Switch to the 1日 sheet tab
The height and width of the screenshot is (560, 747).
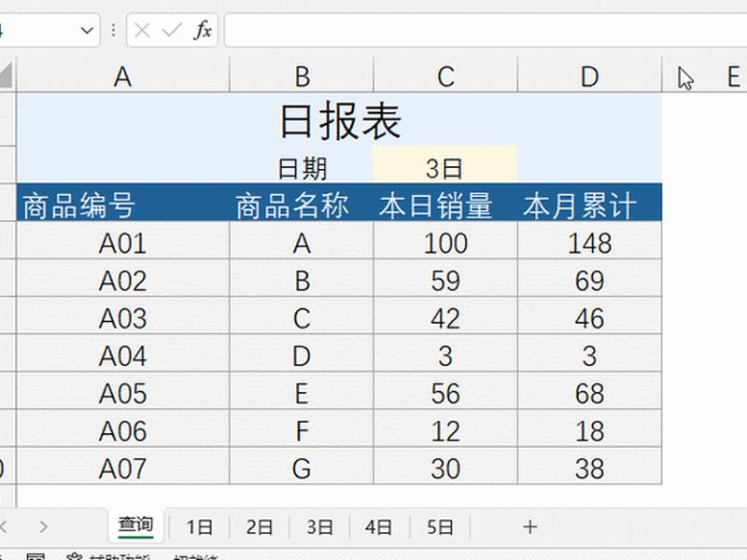click(200, 526)
